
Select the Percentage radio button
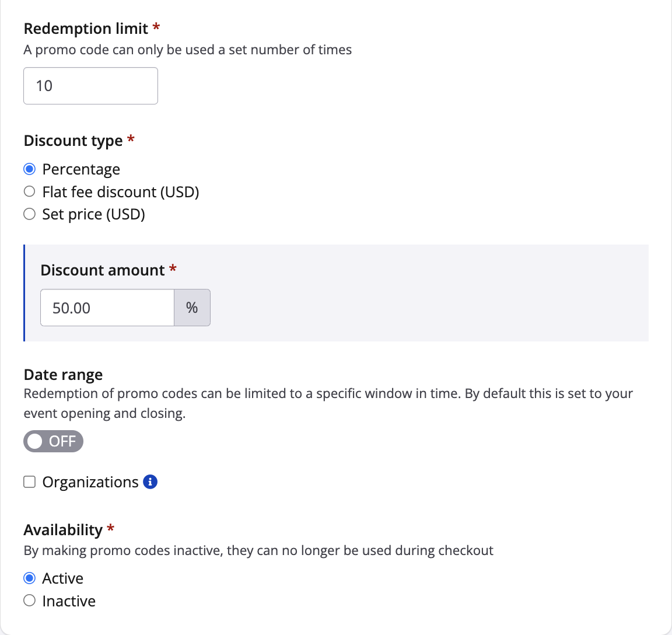30,169
